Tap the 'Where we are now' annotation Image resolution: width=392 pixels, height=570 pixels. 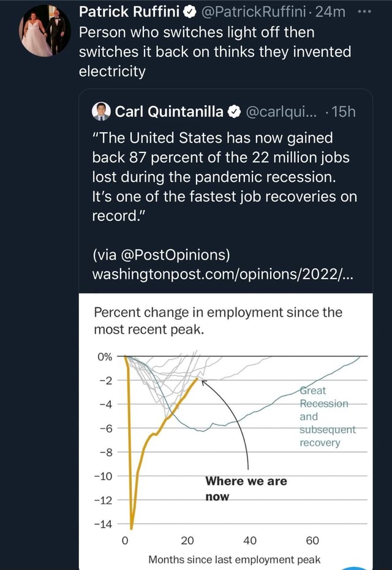(x=246, y=488)
